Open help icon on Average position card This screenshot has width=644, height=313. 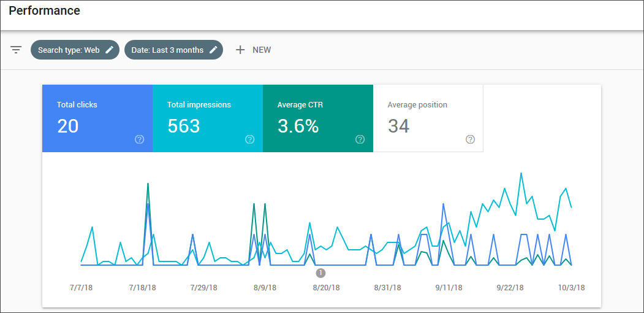470,139
